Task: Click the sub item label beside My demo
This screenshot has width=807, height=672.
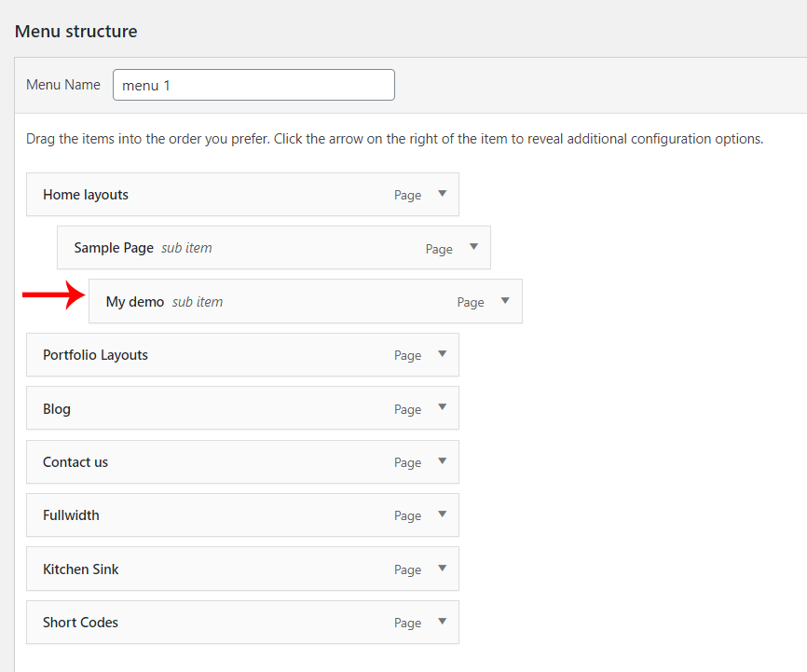Action: pos(198,302)
